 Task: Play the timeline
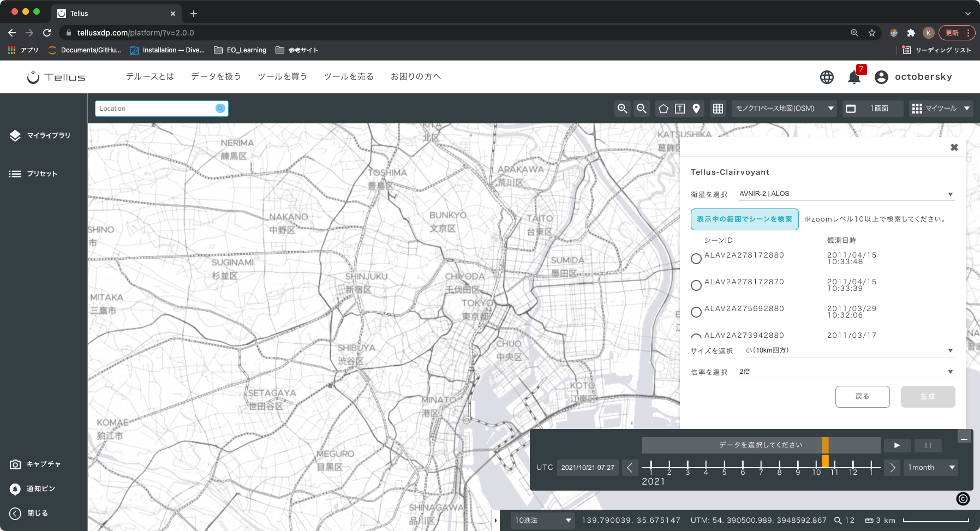[x=897, y=445]
